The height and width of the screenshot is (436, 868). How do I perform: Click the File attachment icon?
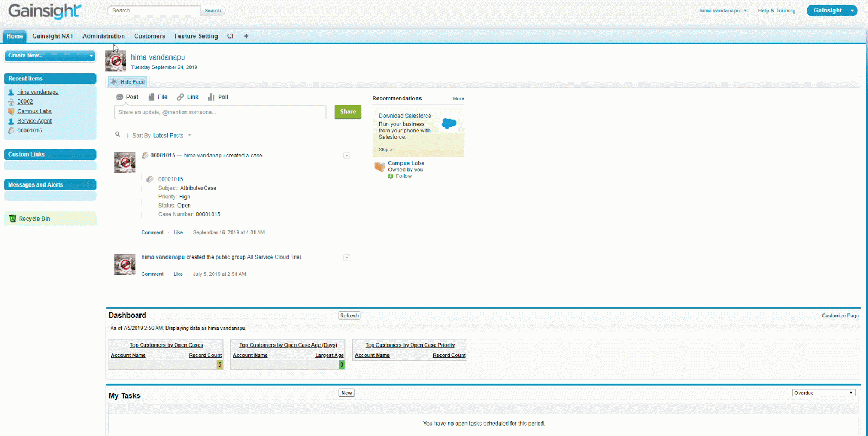point(151,97)
